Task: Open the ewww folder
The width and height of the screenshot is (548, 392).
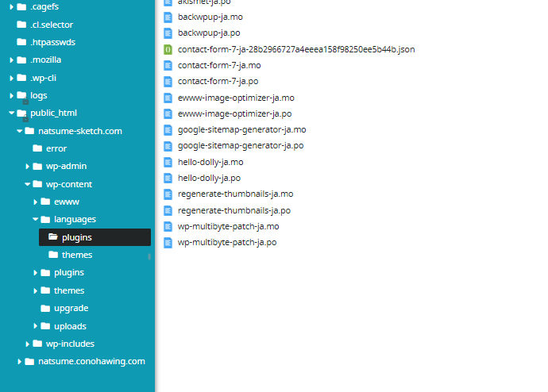Action: 60,202
